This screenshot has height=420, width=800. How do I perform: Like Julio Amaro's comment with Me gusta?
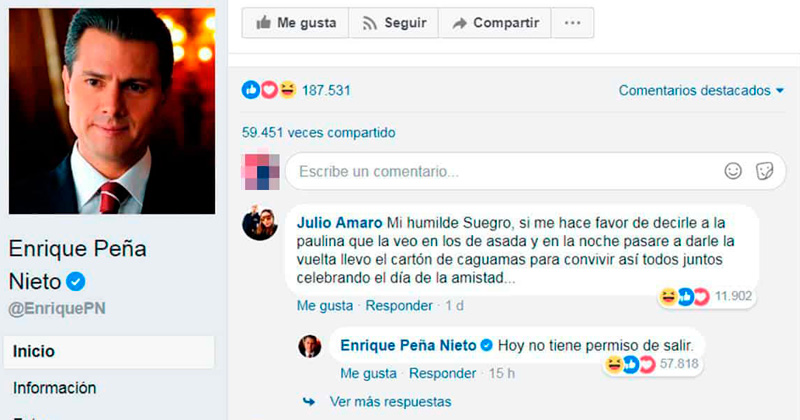click(x=324, y=306)
